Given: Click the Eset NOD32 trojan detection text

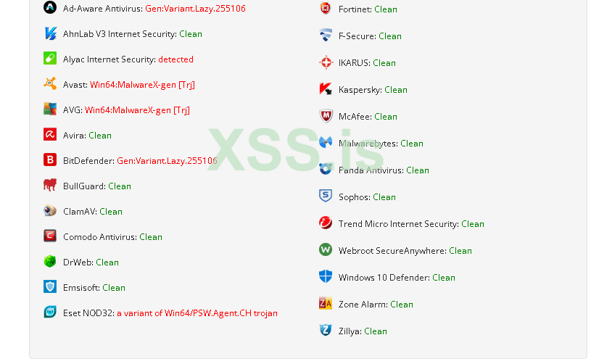Looking at the screenshot, I should (197, 313).
